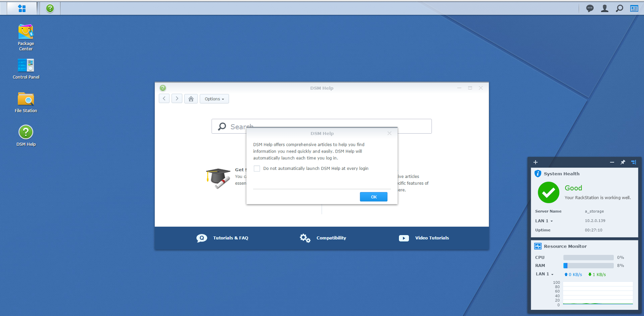Click the Tutorials & FAQ chat icon

click(x=202, y=238)
